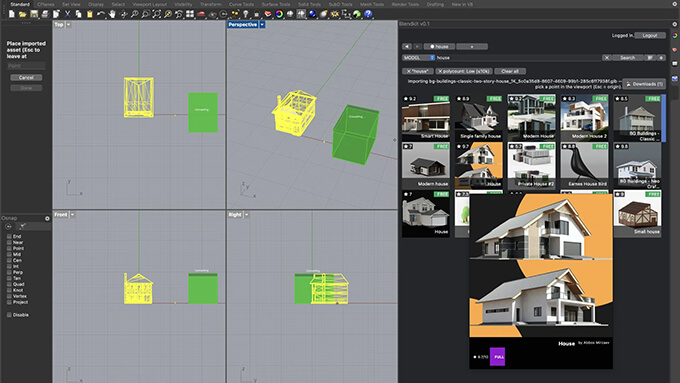Enable the Quad osnap checkbox

coord(9,284)
